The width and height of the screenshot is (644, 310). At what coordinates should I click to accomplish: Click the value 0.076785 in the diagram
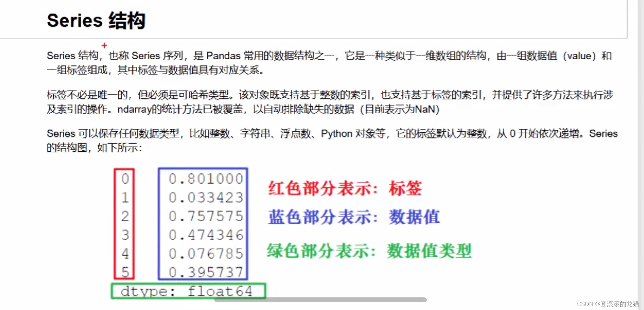[x=206, y=254]
